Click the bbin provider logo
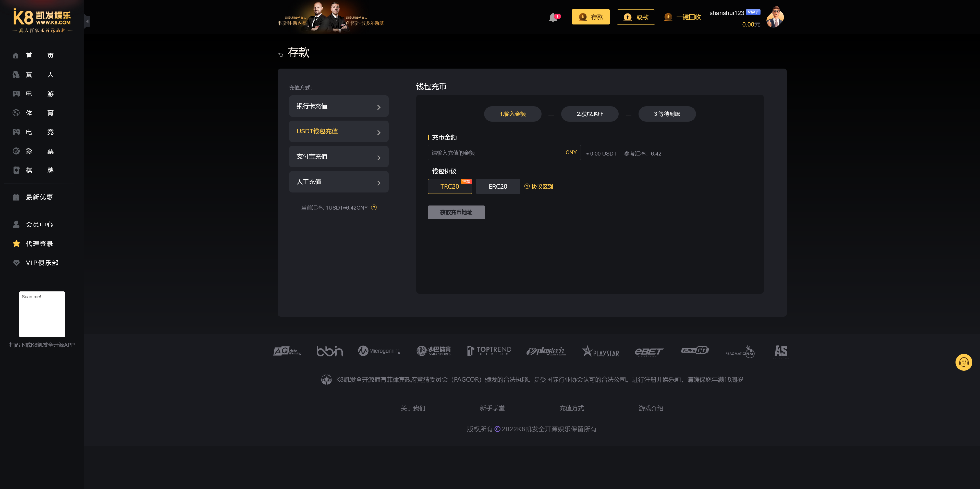Viewport: 980px width, 489px height. point(329,351)
